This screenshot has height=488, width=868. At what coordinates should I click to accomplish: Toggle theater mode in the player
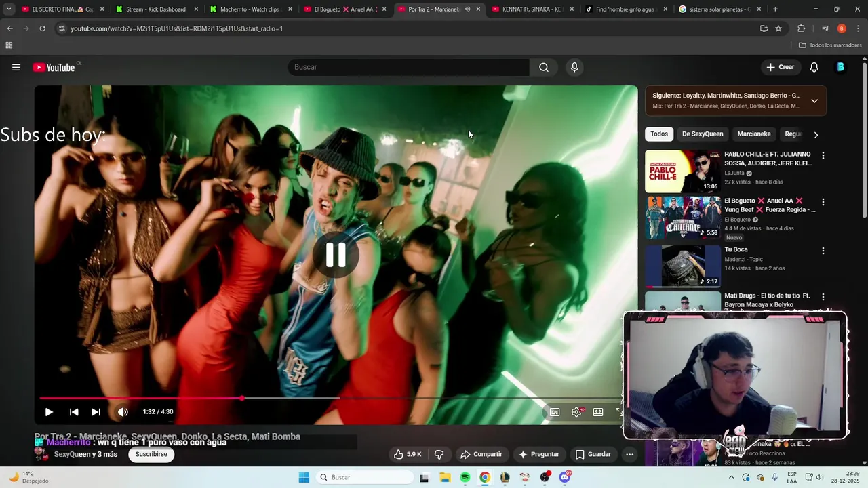coord(598,412)
